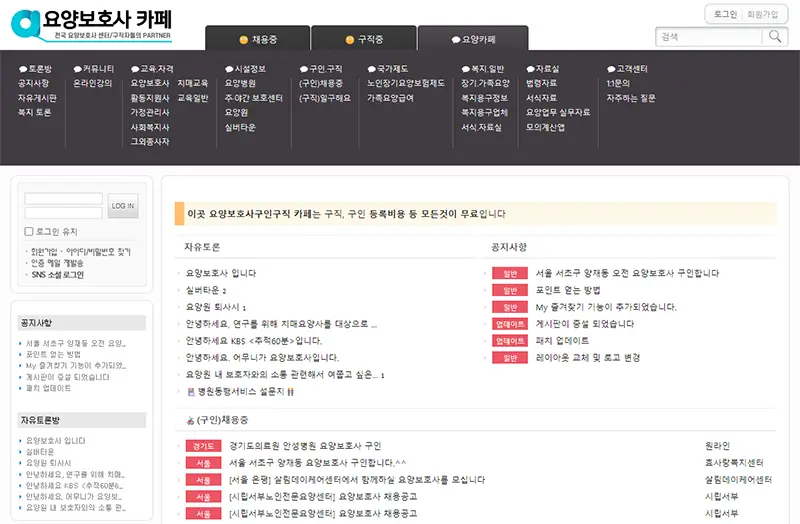This screenshot has width=800, height=524.
Task: Click the (구인)채용중 section heading
Action: (222, 420)
